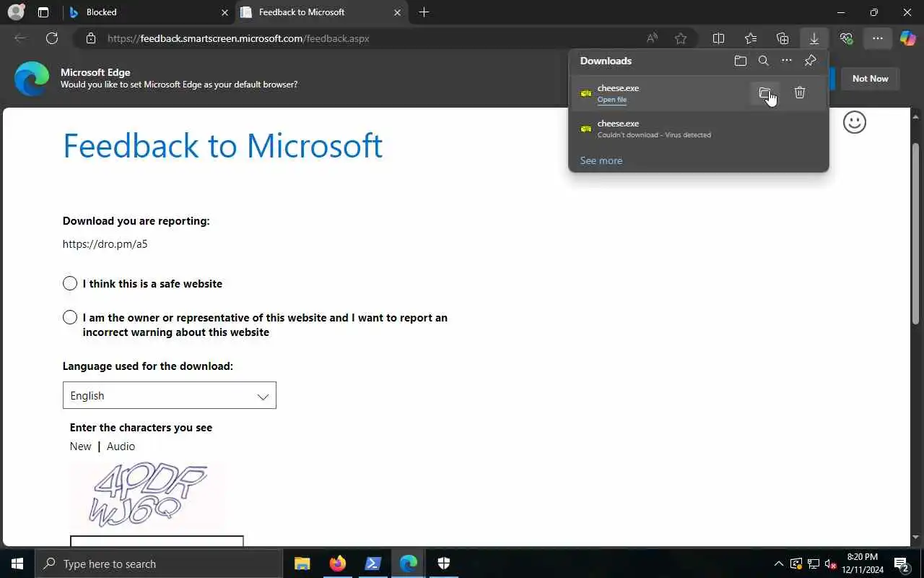Click the smiley feedback face icon
Viewport: 924px width, 578px height.
tap(855, 122)
